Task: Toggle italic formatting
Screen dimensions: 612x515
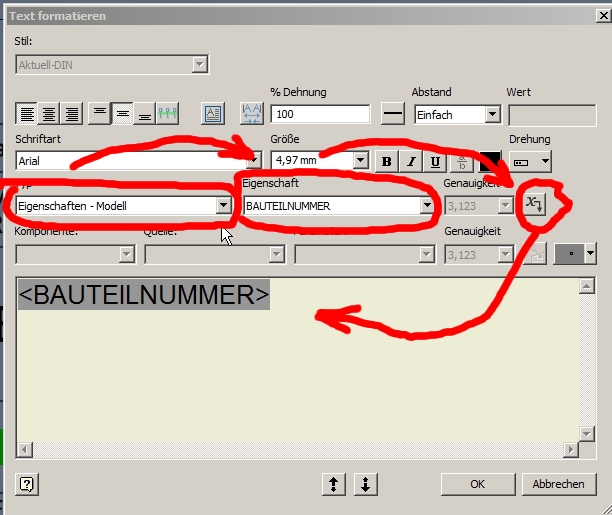Action: pyautogui.click(x=411, y=161)
